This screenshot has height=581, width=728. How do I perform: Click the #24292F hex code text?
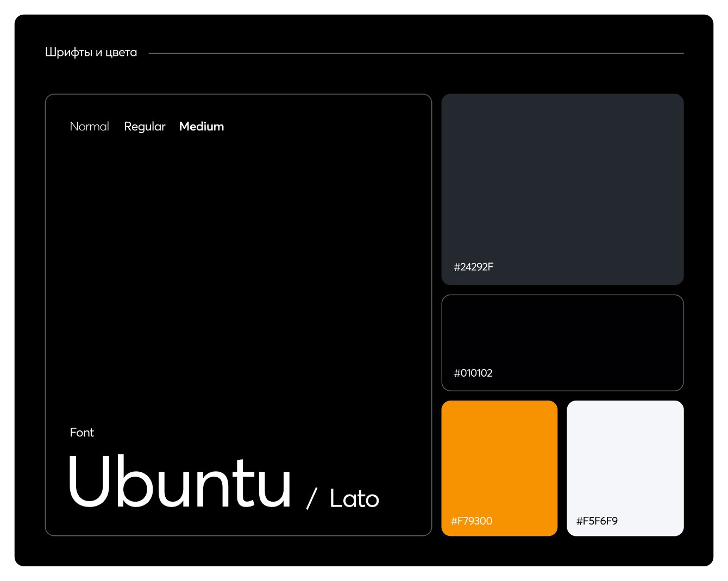pos(474,267)
